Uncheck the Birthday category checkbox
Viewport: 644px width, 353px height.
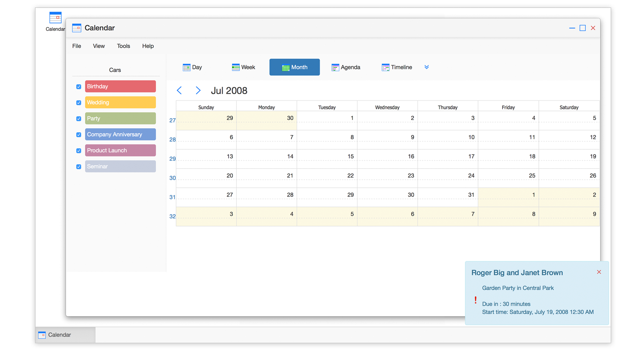[79, 87]
